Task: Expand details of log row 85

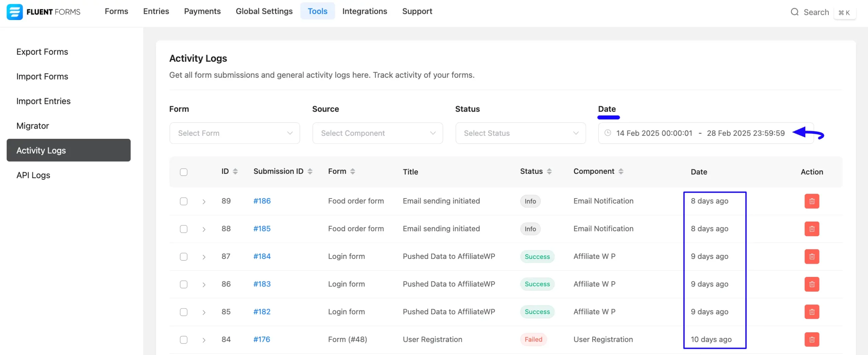Action: click(x=204, y=312)
